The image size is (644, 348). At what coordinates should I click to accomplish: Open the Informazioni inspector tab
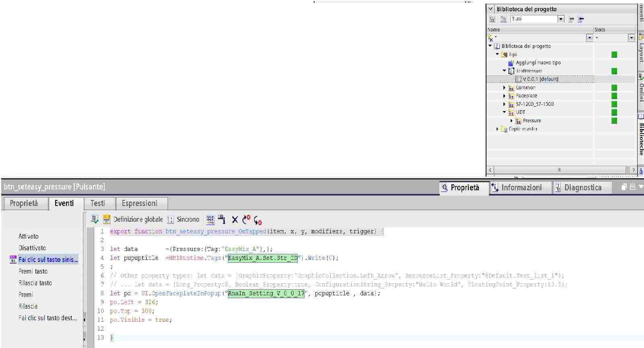517,187
